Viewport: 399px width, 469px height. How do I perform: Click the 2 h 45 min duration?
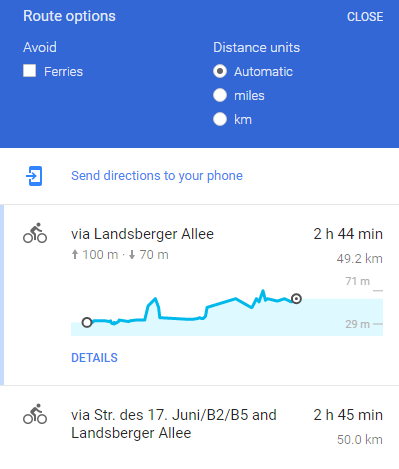pyautogui.click(x=348, y=415)
